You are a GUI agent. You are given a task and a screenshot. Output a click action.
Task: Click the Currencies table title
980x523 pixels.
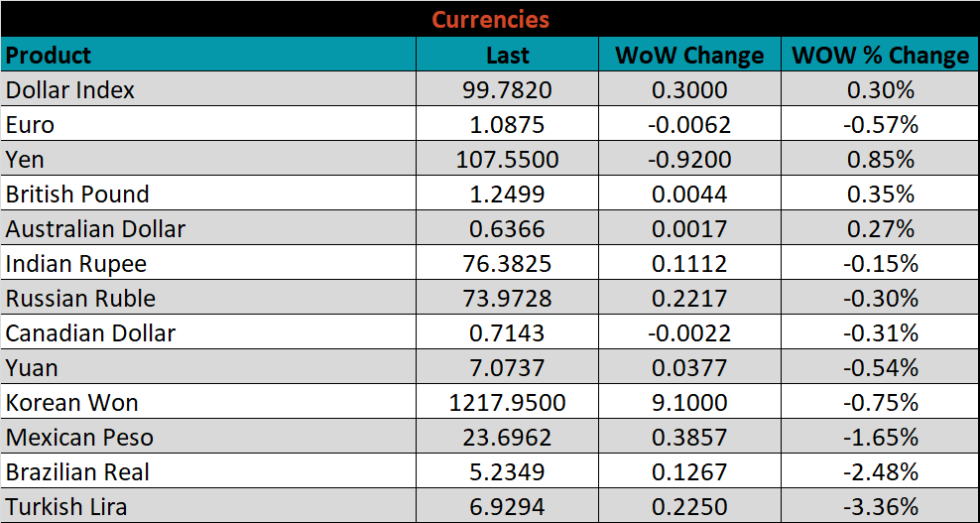[x=490, y=19]
